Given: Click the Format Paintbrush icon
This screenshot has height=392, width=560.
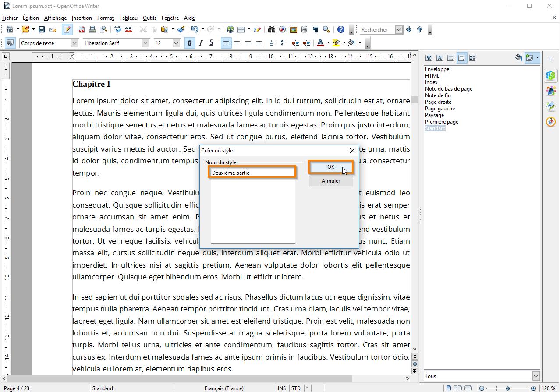Looking at the screenshot, I should [x=181, y=29].
